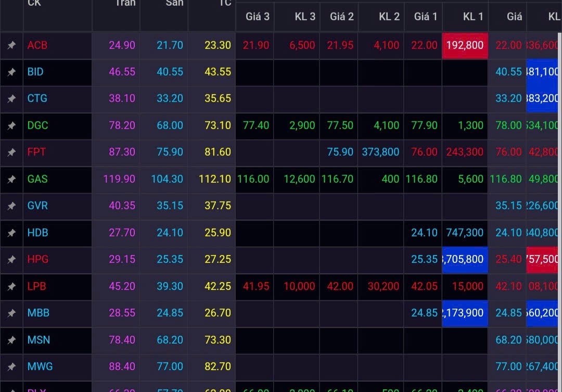This screenshot has height=392, width=562.
Task: Click DGC KL 1 volume 1,300
Action: pos(470,125)
